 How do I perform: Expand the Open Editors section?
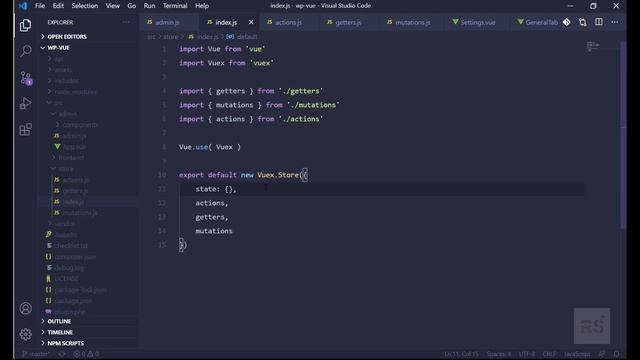click(67, 37)
